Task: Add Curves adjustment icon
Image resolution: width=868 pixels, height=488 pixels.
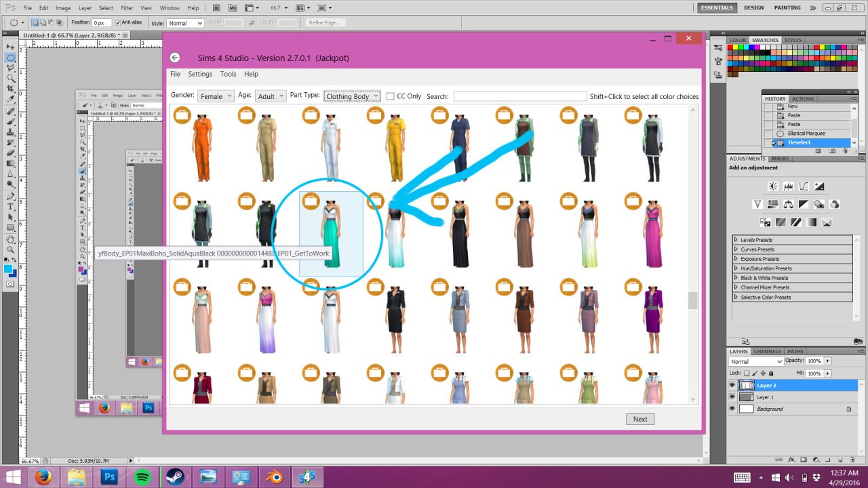Action: pyautogui.click(x=804, y=186)
